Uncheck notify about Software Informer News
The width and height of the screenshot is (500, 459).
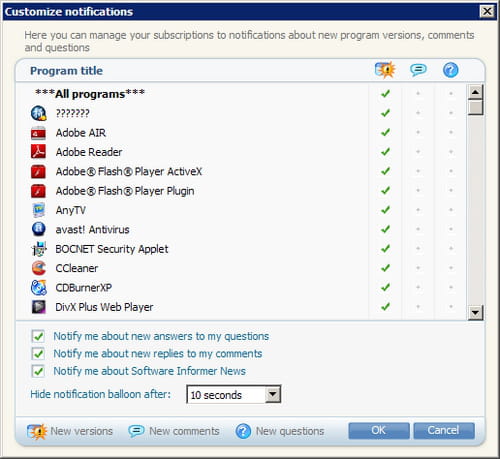pyautogui.click(x=38, y=371)
